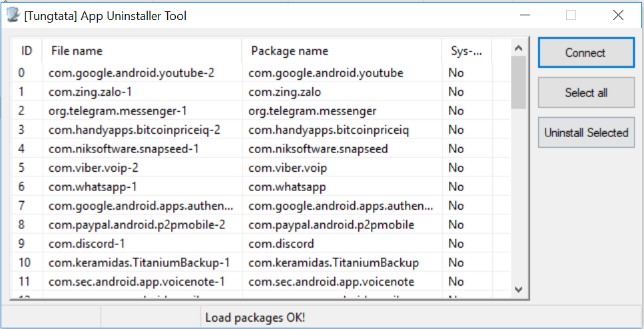Sort by the File name column header
This screenshot has height=329, width=644.
click(x=142, y=51)
